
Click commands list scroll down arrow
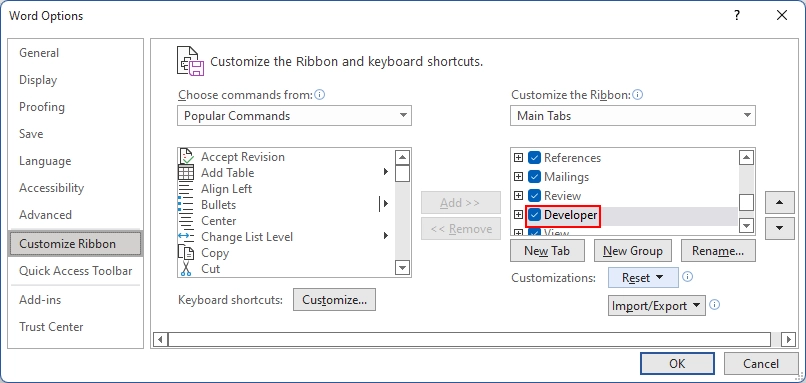402,267
